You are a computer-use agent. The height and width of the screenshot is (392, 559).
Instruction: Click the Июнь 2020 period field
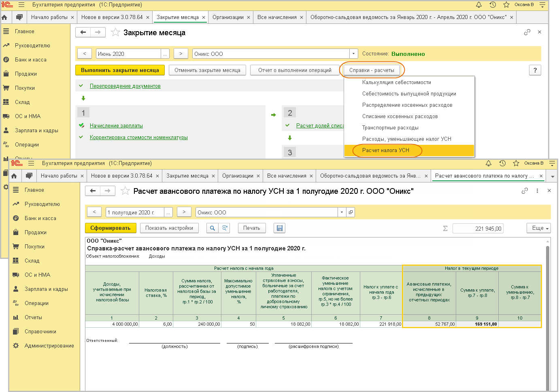[x=129, y=54]
